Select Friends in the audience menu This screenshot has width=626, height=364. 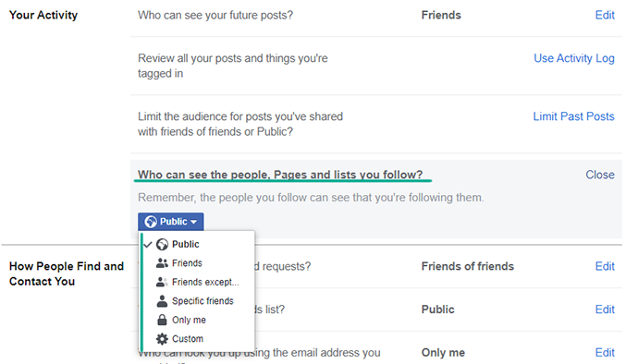[x=187, y=263]
